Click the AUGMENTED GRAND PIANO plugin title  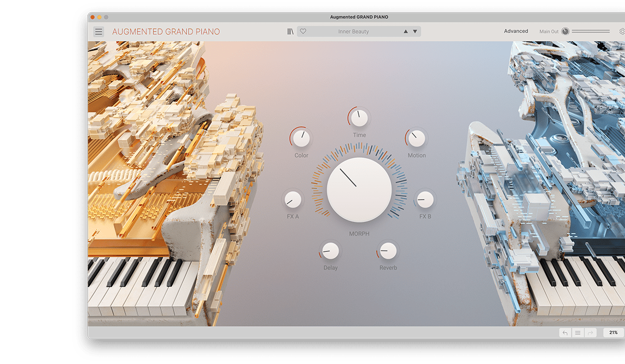[166, 32]
